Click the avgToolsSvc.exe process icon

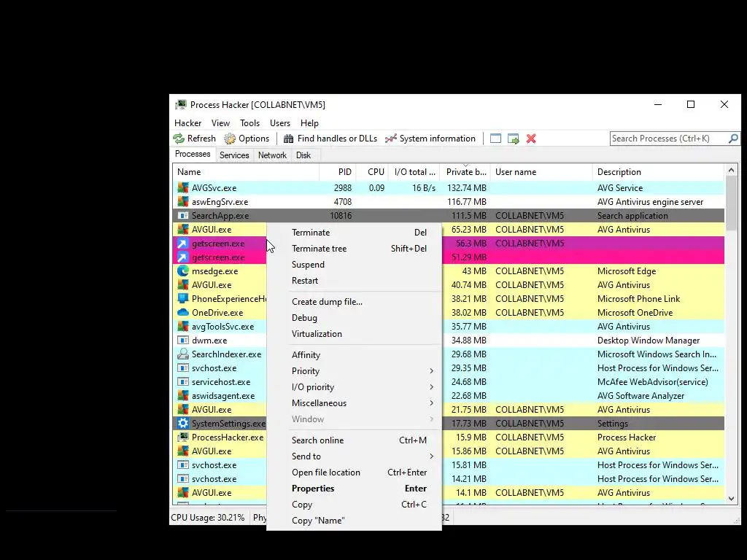tap(183, 326)
